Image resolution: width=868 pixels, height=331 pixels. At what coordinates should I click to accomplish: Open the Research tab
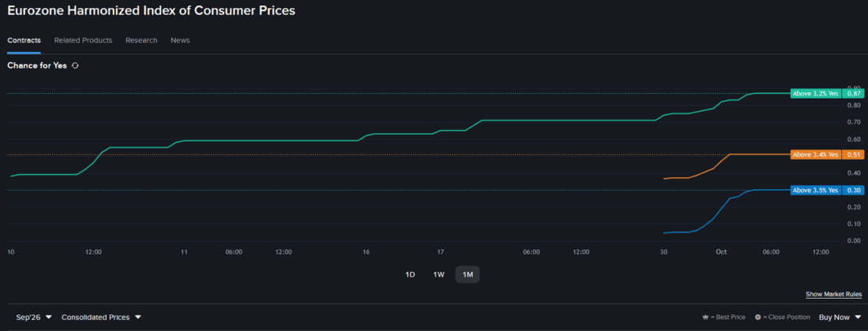pos(141,40)
